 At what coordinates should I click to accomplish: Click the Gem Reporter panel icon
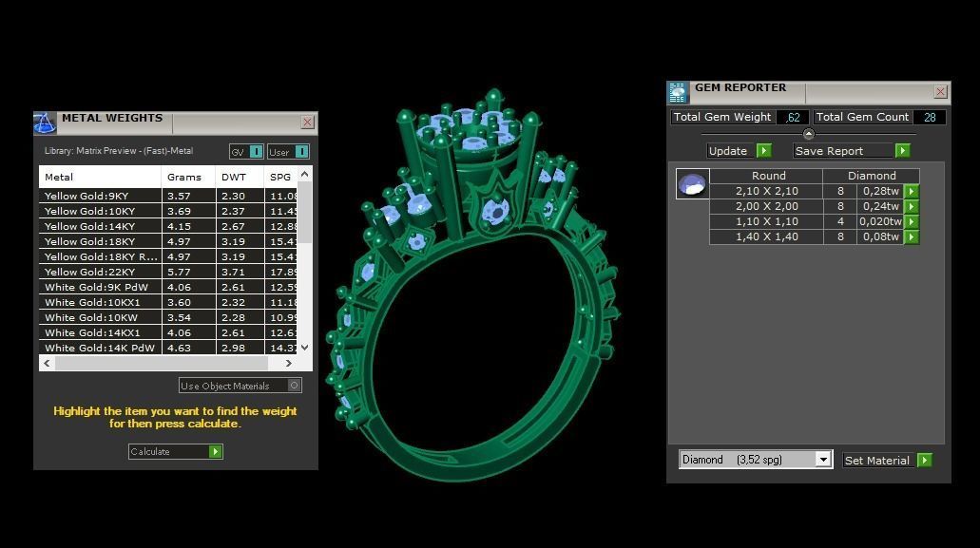click(678, 92)
